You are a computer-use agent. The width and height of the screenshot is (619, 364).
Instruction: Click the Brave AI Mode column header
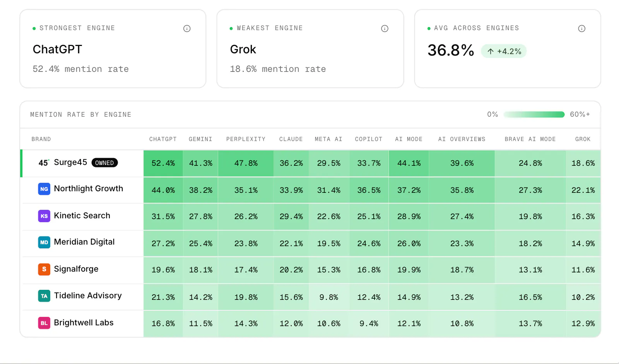pyautogui.click(x=530, y=139)
